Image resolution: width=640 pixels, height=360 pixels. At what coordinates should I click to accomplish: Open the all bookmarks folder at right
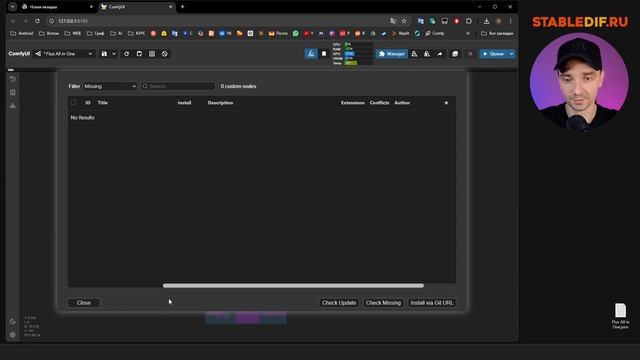tap(497, 33)
